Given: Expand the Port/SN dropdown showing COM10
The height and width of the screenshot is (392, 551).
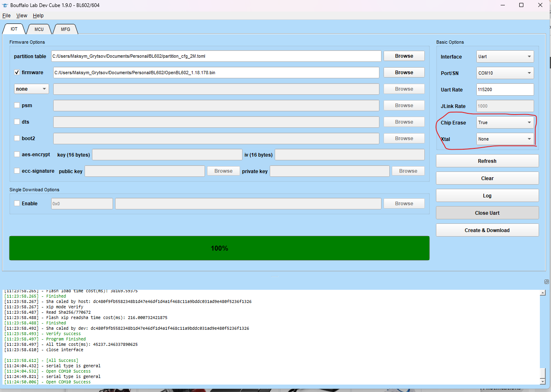Looking at the screenshot, I should coord(505,73).
